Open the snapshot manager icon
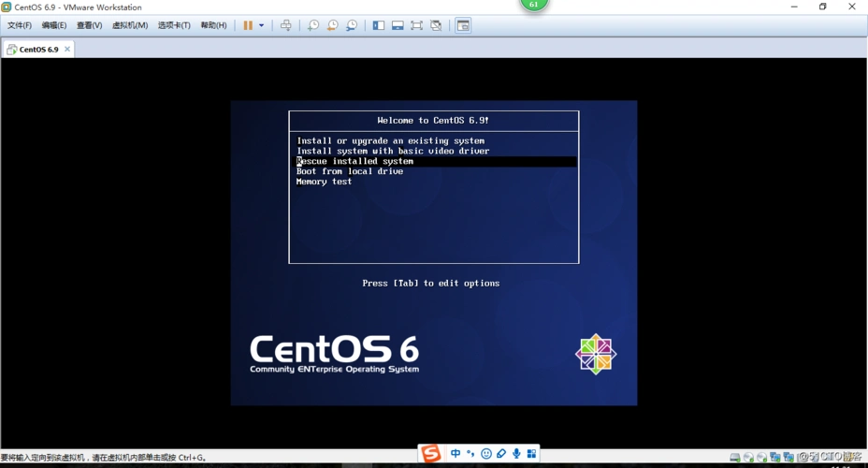868x468 pixels. pyautogui.click(x=352, y=25)
